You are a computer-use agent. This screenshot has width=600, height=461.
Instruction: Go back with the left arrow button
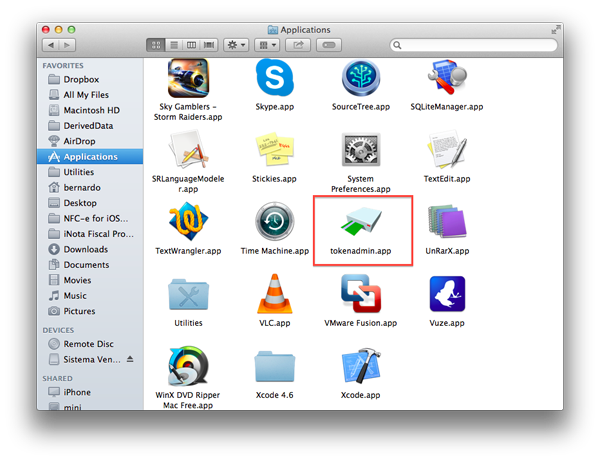[51, 45]
